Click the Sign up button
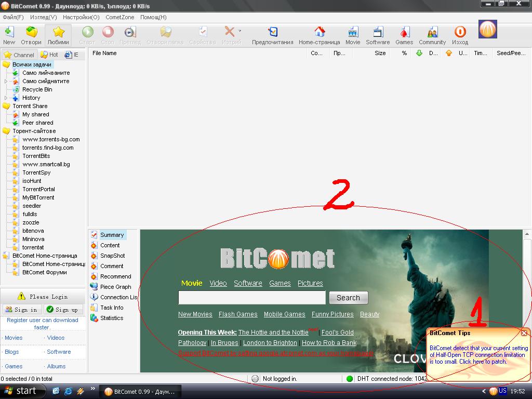 (64, 310)
